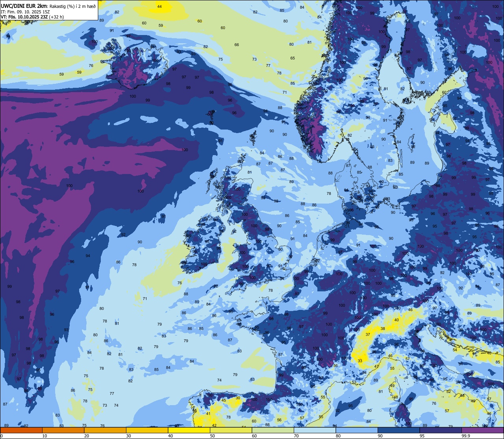Click the 'IT: Fim. 09. 10. 2025 15Z' line
Screen dimensions: 504x439
coord(25,12)
